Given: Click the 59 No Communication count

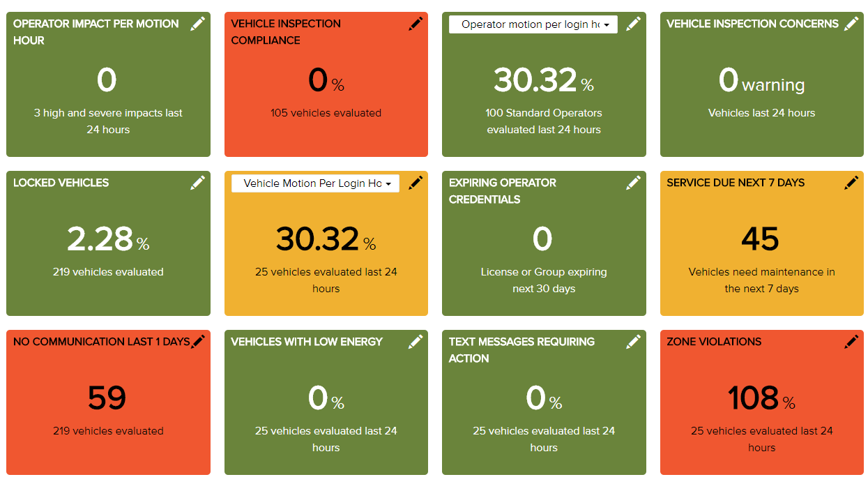Looking at the screenshot, I should 107,399.
